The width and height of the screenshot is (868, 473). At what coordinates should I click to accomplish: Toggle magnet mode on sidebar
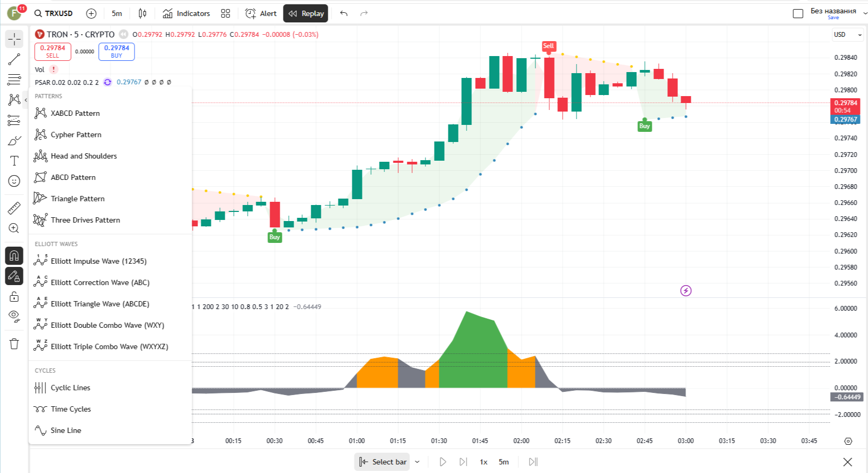(x=14, y=256)
